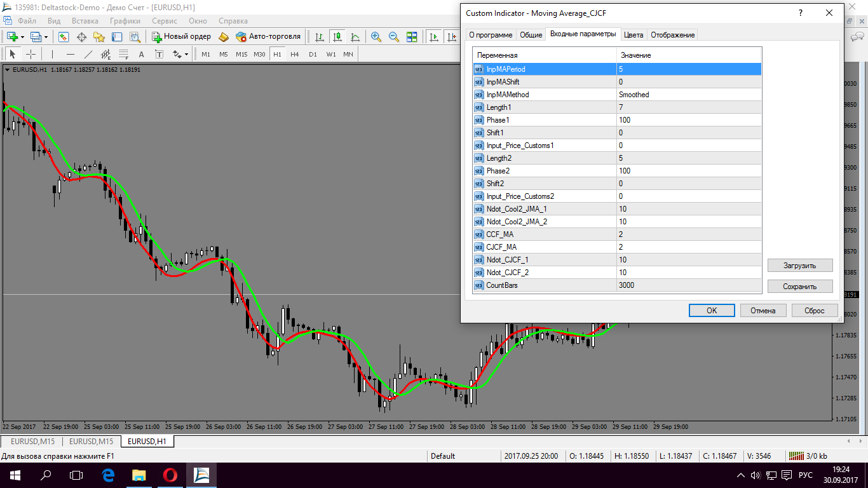868x488 pixels.
Task: Click the taskbar volume icon
Action: (756, 475)
